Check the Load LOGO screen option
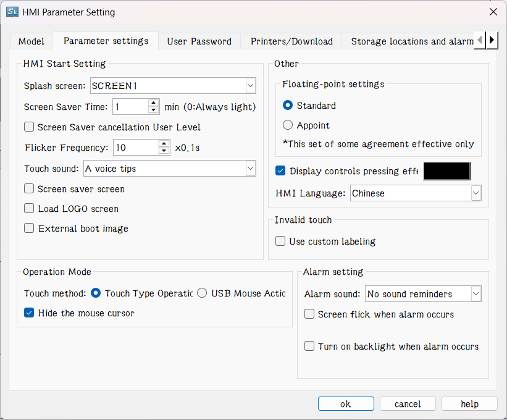The image size is (507, 420). tap(29, 209)
